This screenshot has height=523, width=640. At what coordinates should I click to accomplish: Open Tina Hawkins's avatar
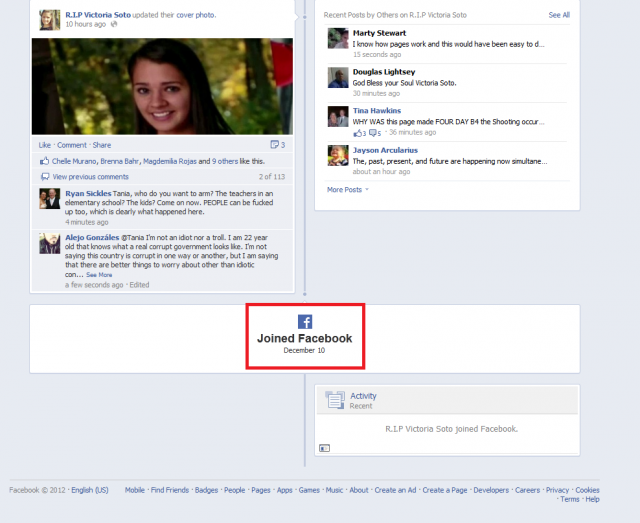tap(338, 116)
